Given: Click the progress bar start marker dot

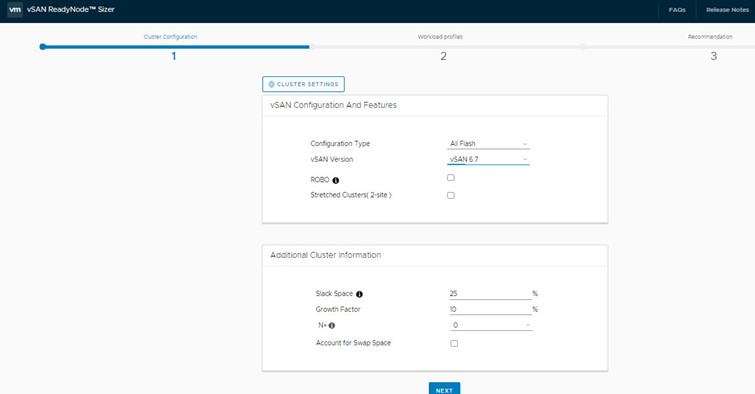Looking at the screenshot, I should (x=43, y=47).
